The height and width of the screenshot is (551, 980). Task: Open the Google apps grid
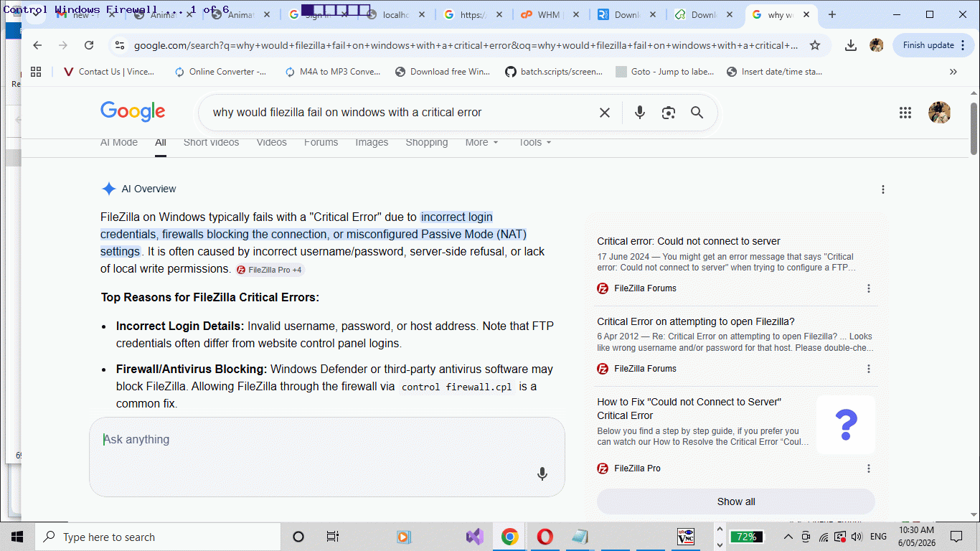tap(905, 113)
